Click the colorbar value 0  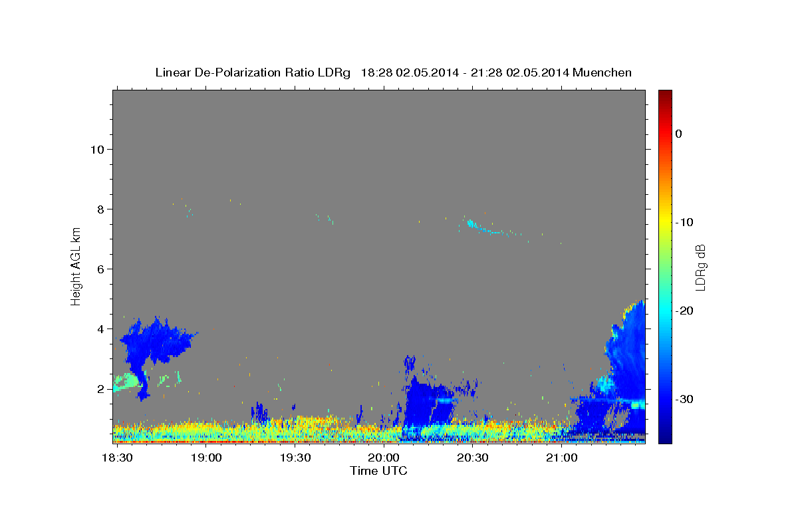(678, 134)
